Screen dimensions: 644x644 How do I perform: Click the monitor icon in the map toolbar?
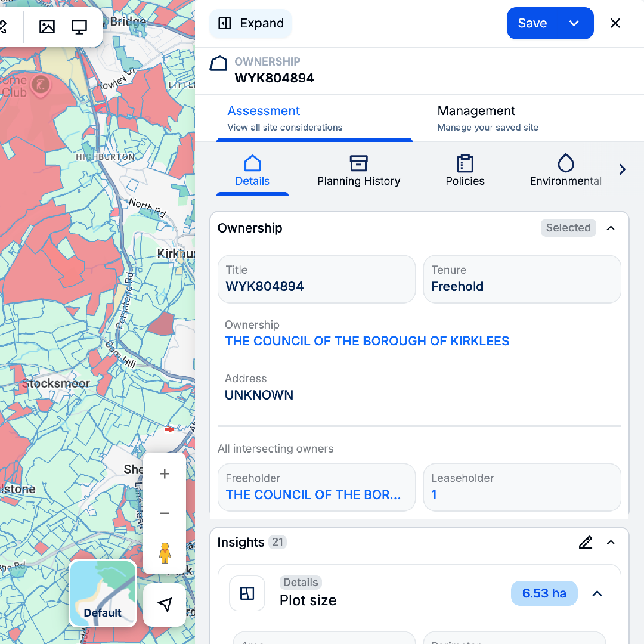(x=79, y=27)
